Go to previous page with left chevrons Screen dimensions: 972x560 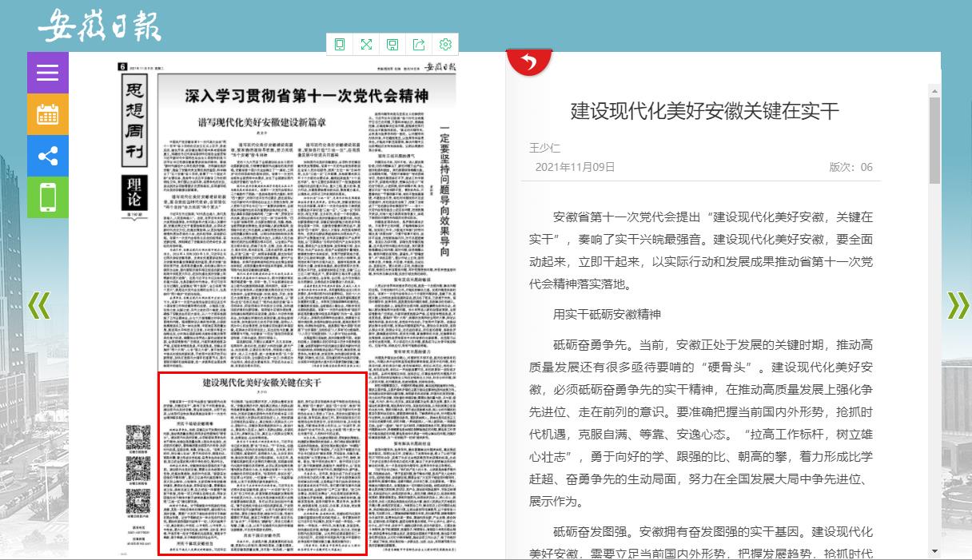click(39, 305)
